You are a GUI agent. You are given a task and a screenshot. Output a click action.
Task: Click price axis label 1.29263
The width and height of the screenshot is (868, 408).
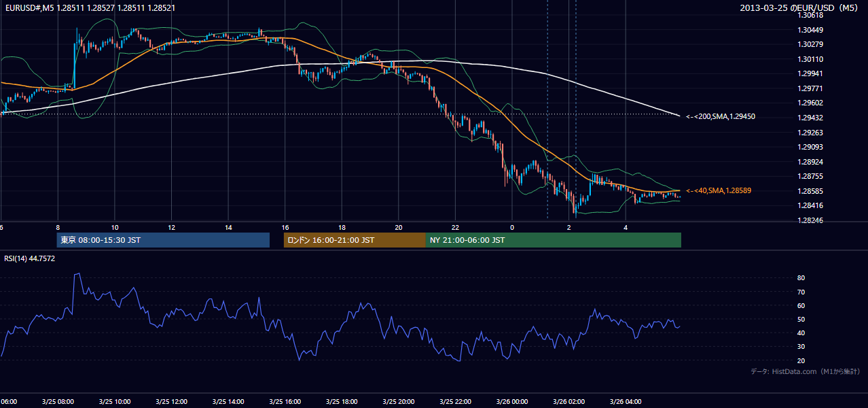[x=811, y=133]
